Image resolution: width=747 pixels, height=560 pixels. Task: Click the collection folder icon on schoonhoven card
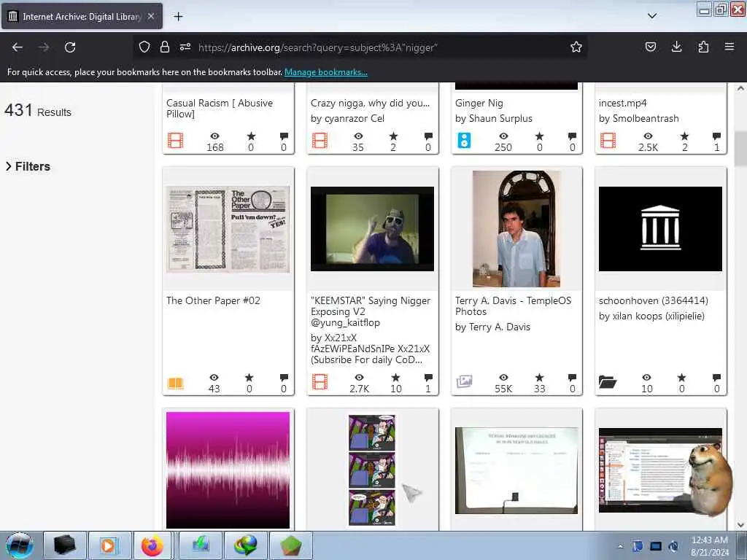608,382
